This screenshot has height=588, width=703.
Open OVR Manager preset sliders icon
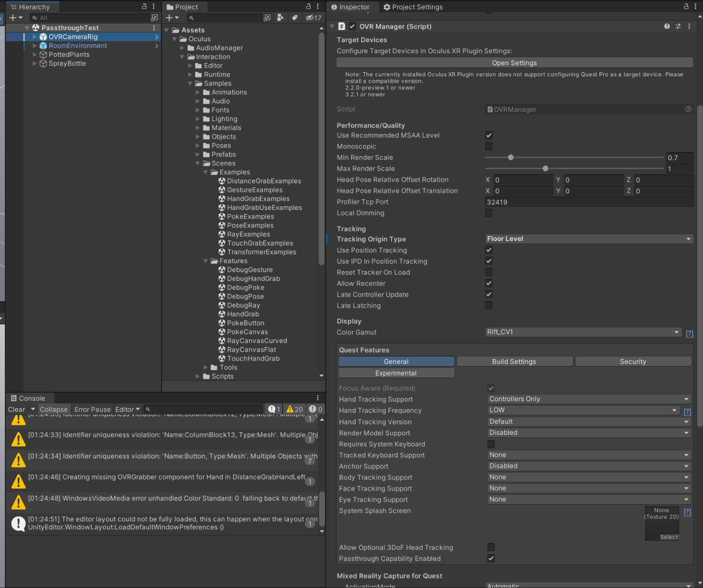click(678, 26)
